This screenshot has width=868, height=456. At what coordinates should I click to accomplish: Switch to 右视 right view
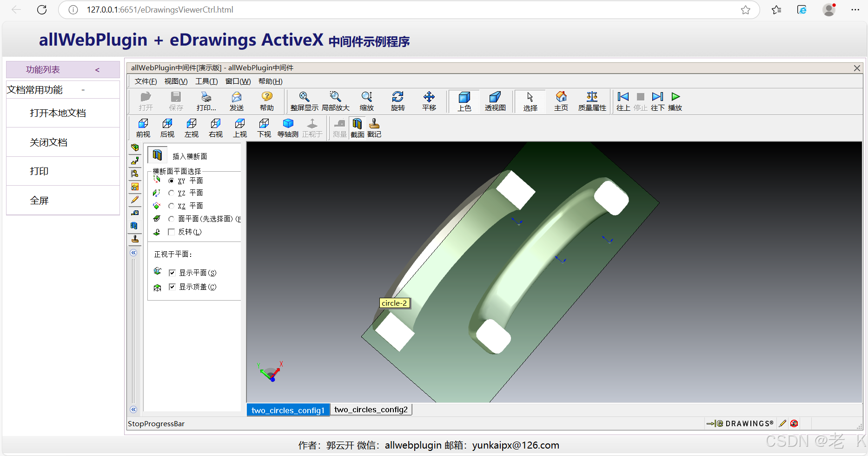point(216,127)
